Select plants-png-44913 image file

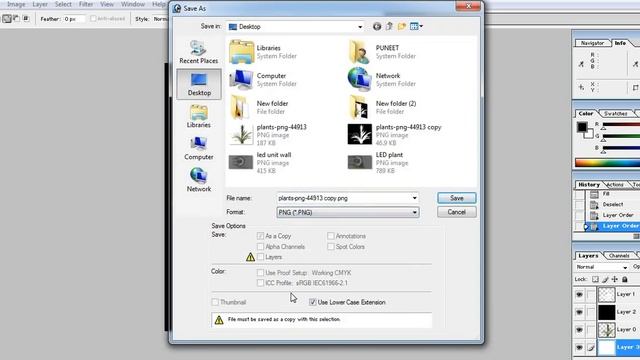click(x=268, y=135)
